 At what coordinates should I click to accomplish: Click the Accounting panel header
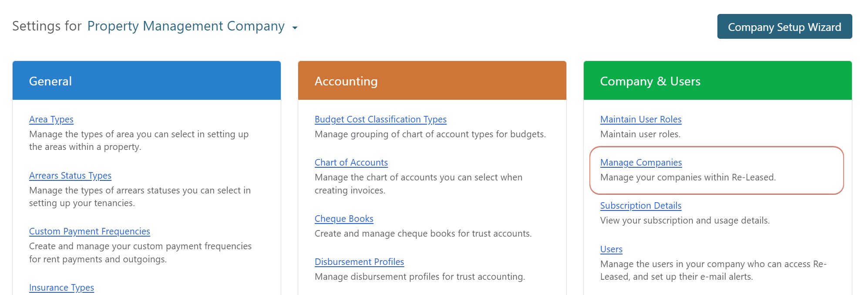(432, 81)
